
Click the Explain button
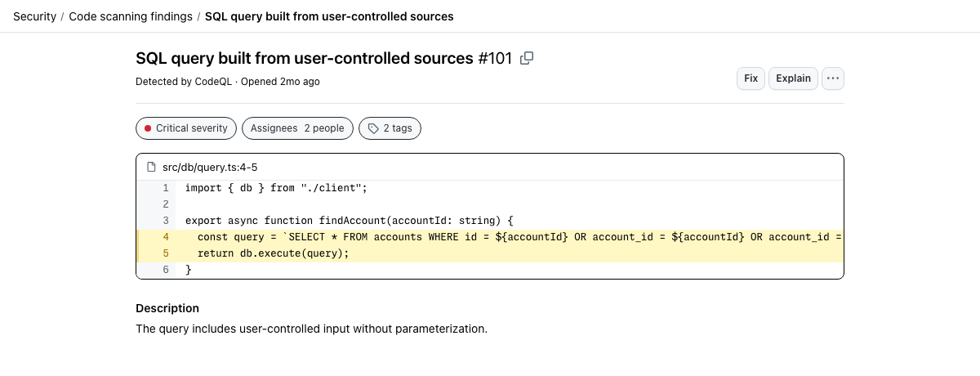pyautogui.click(x=793, y=78)
